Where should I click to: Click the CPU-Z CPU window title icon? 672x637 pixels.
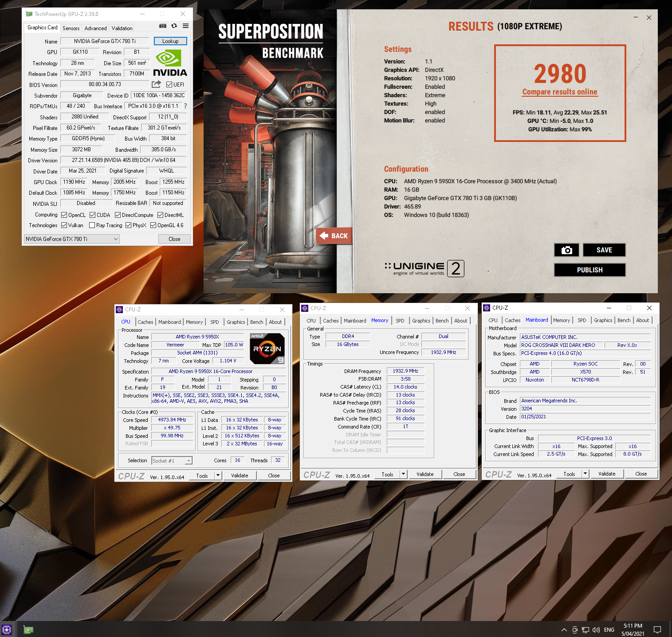point(119,310)
